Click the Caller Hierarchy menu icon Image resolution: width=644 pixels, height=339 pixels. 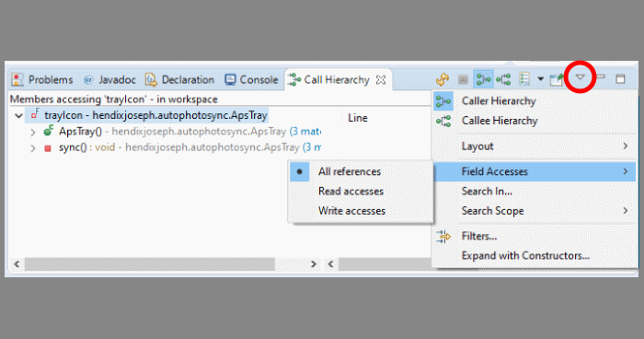click(443, 100)
